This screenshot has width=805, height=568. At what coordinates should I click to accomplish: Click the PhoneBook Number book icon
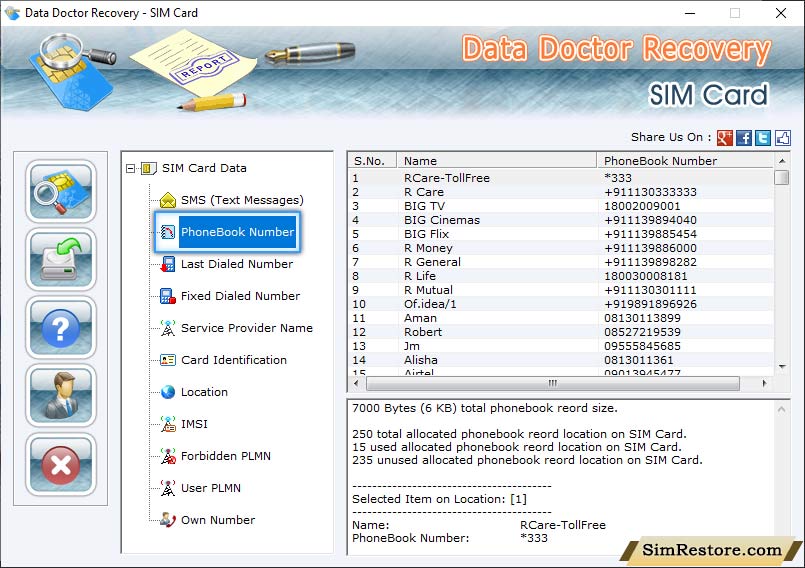coord(168,232)
